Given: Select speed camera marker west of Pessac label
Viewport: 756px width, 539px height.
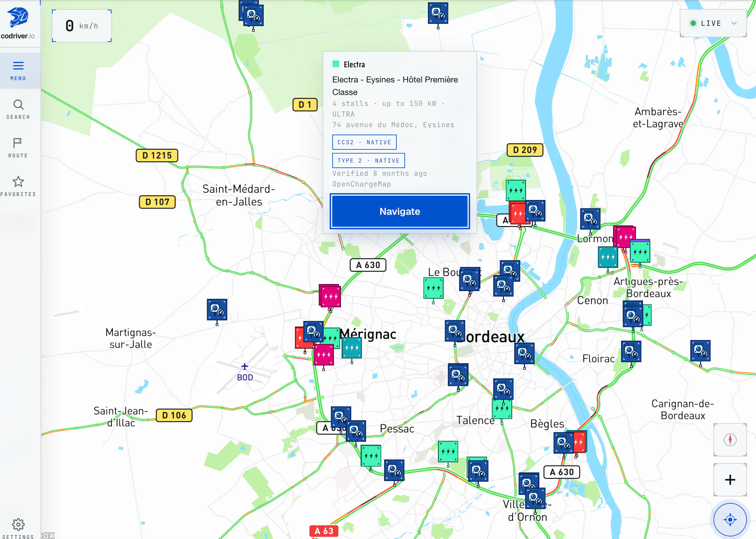Looking at the screenshot, I should [356, 431].
